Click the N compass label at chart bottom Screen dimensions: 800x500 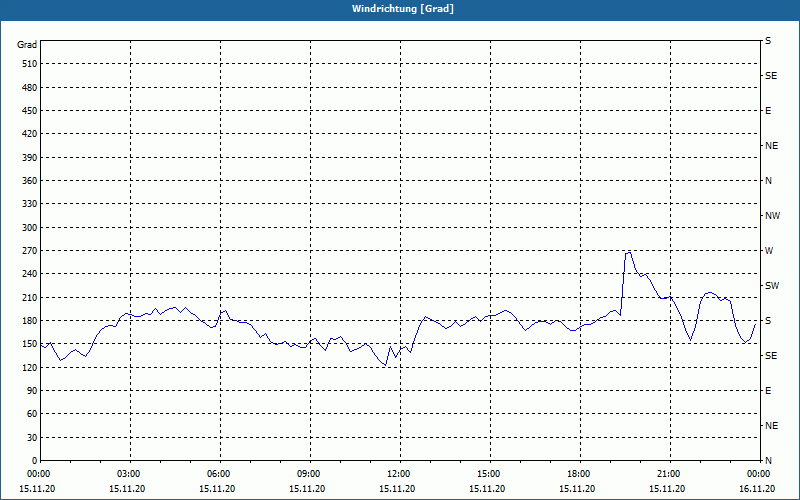768,461
